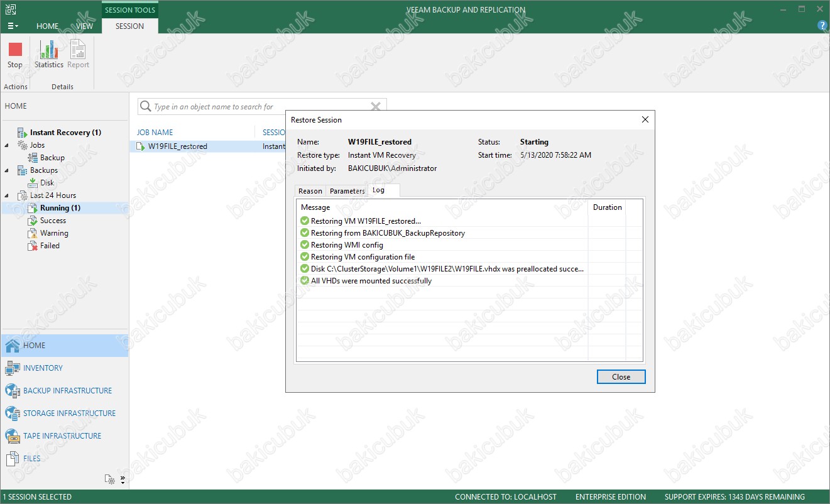Select the SESSION ribbon tab
The width and height of the screenshot is (830, 504).
point(129,26)
